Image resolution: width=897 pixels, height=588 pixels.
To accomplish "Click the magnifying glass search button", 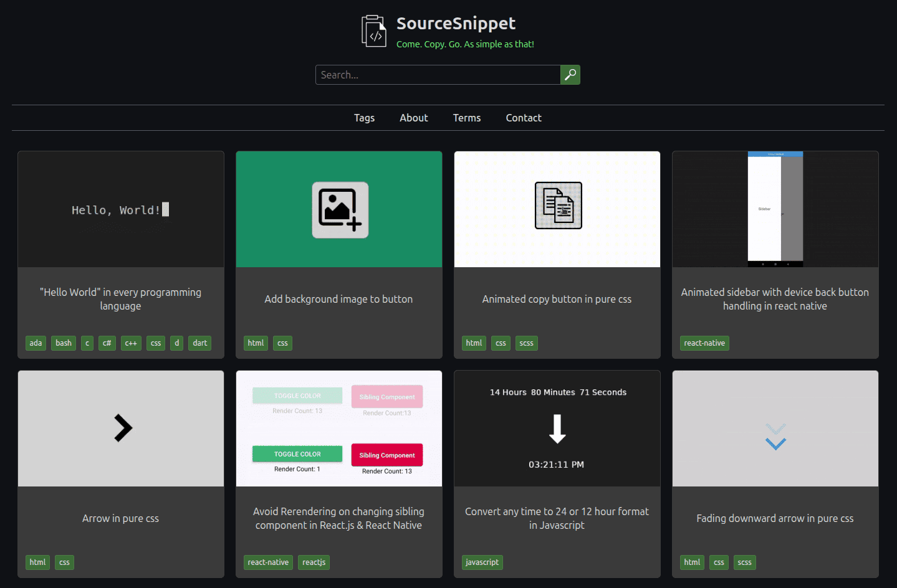I will point(570,75).
